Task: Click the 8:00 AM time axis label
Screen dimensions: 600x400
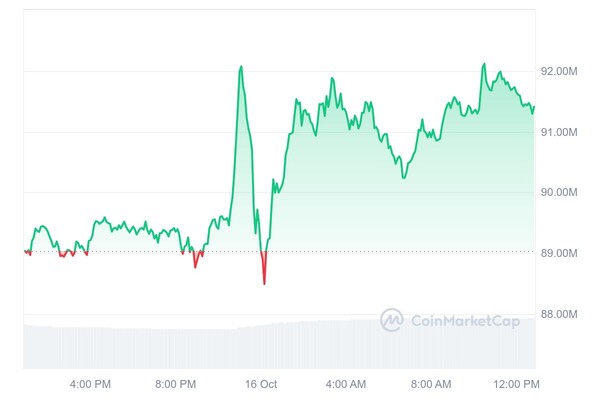Action: pos(431,383)
